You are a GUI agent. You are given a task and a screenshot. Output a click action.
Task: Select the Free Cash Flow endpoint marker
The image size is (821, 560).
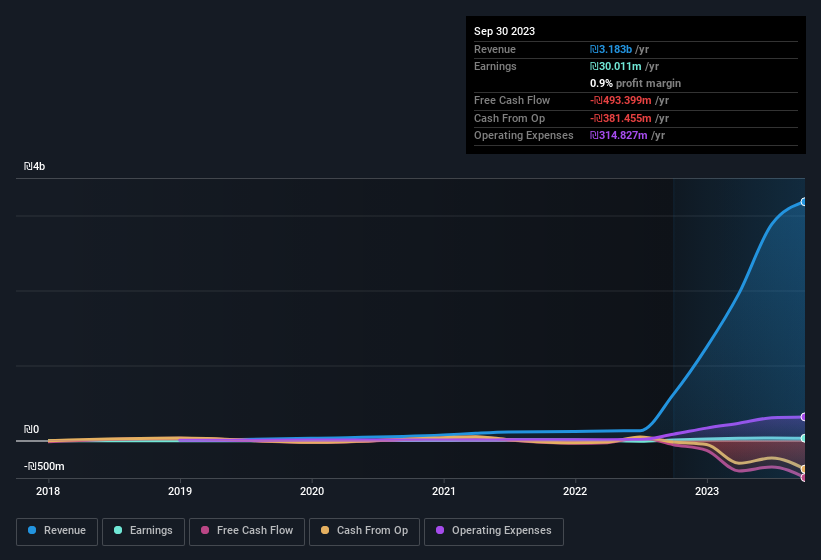coord(804,477)
